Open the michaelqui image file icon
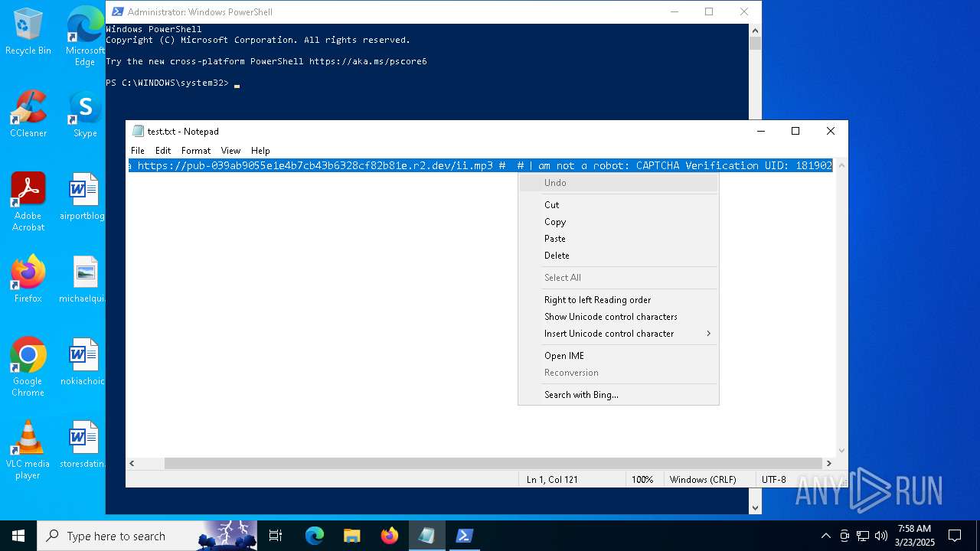This screenshot has height=551, width=980. point(84,280)
